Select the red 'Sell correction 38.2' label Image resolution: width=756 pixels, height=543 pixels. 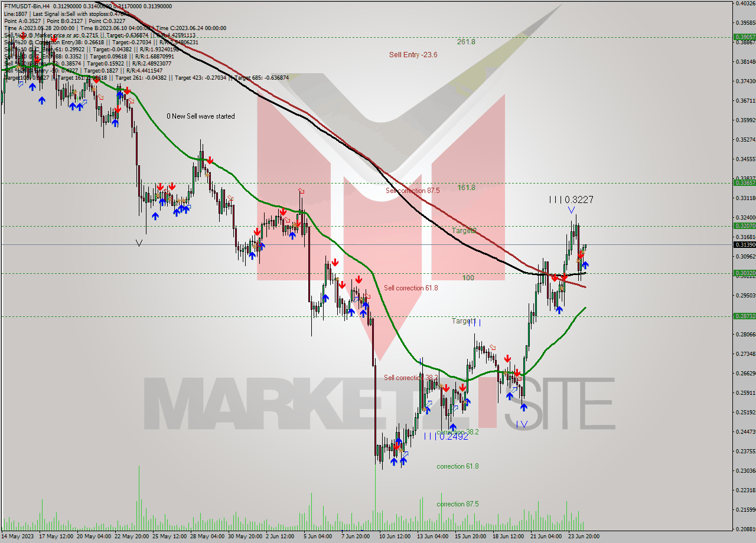[411, 378]
